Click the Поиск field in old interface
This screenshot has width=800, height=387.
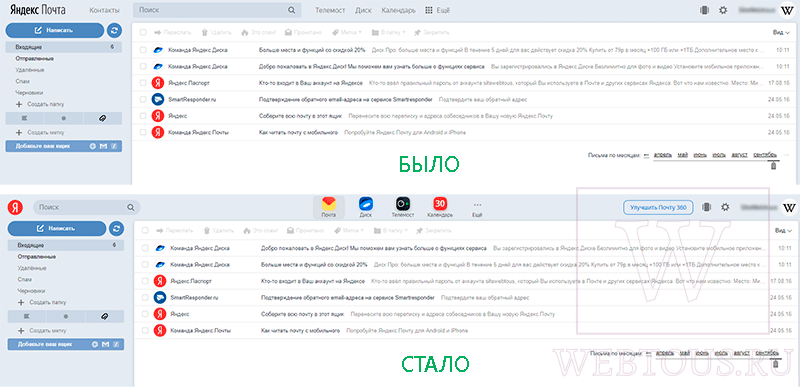pos(217,10)
